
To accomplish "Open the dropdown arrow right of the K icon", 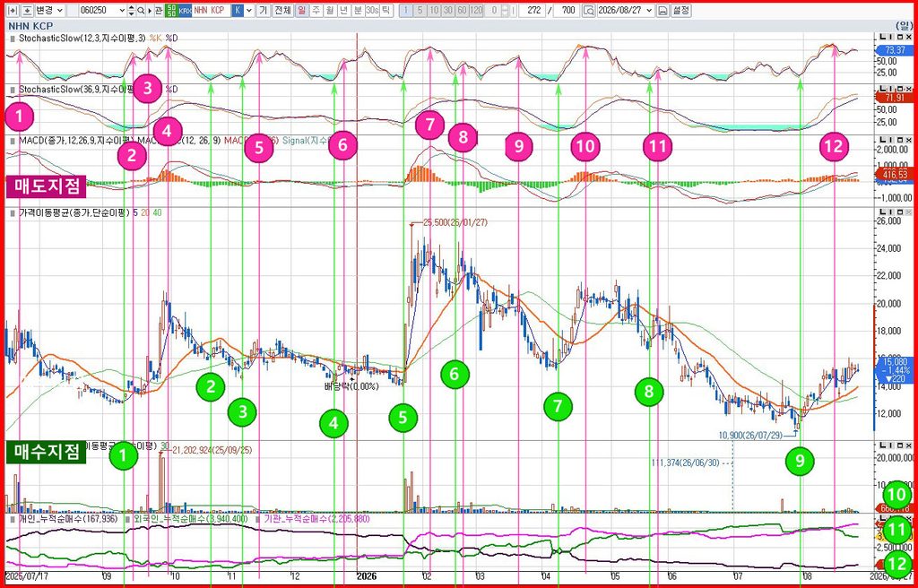I will (249, 11).
